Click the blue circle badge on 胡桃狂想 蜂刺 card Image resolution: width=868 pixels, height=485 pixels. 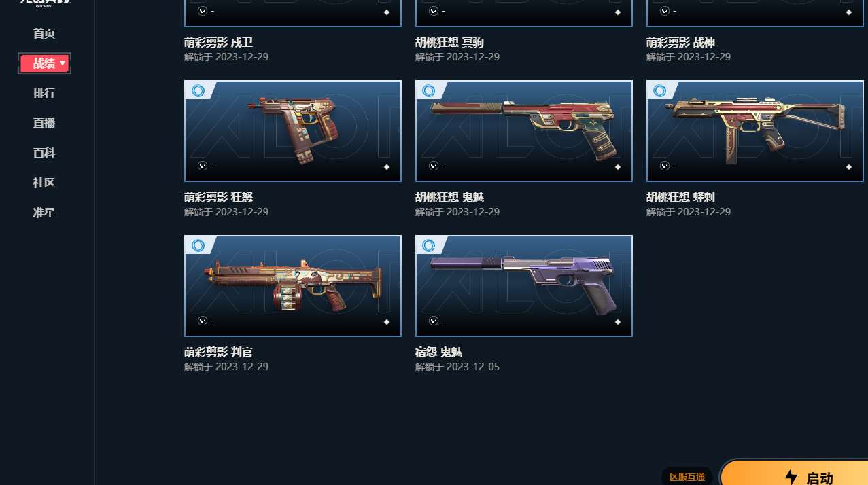(x=660, y=90)
